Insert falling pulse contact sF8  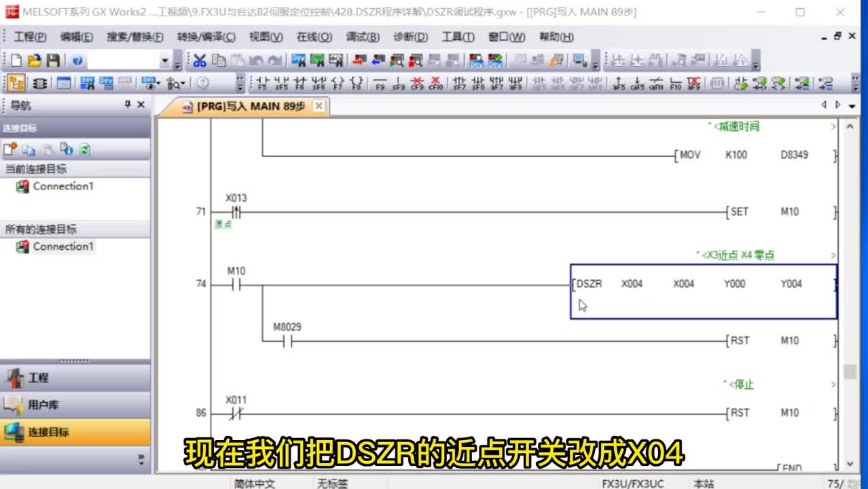click(x=478, y=84)
